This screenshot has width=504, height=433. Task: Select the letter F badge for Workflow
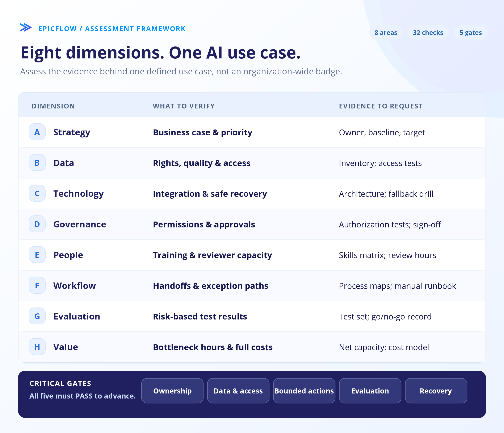coord(37,285)
